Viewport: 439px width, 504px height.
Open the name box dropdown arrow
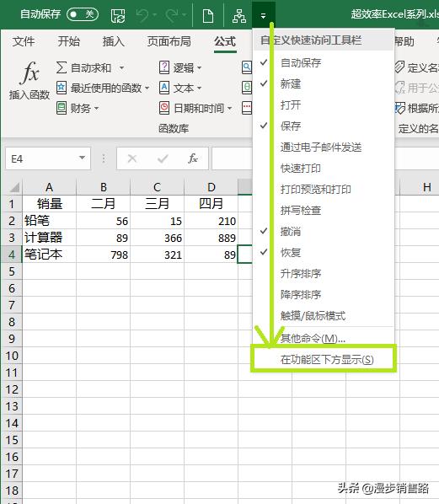83,158
